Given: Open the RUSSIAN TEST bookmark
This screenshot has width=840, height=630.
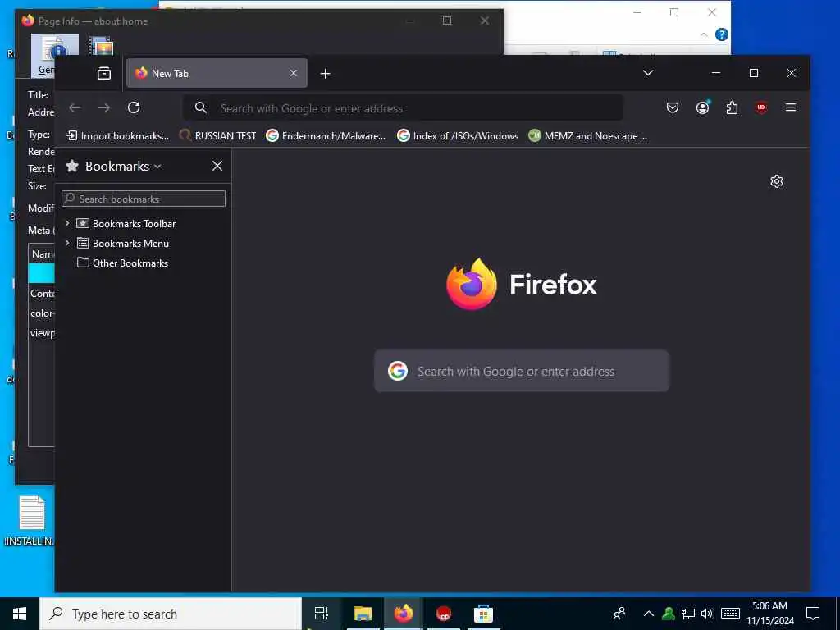Looking at the screenshot, I should pyautogui.click(x=217, y=136).
